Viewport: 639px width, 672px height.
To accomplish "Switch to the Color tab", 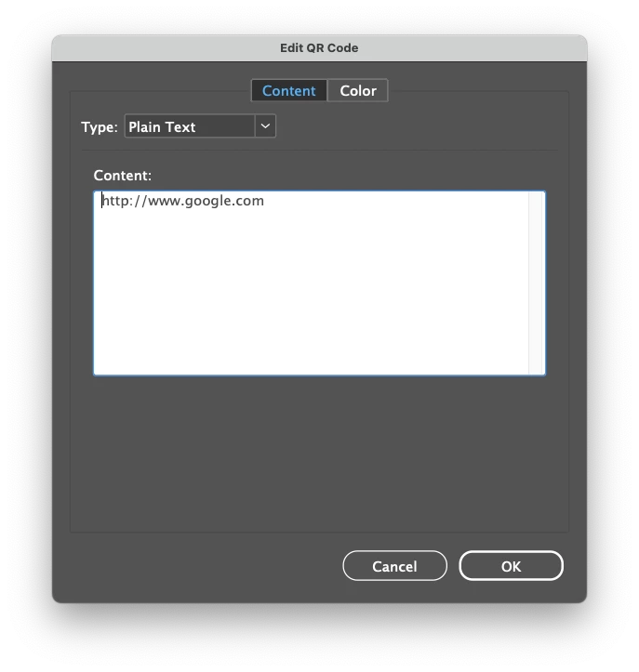I will [358, 90].
